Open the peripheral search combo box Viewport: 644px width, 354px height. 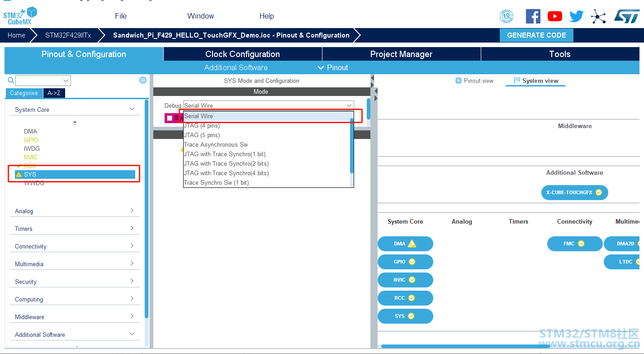[x=43, y=81]
